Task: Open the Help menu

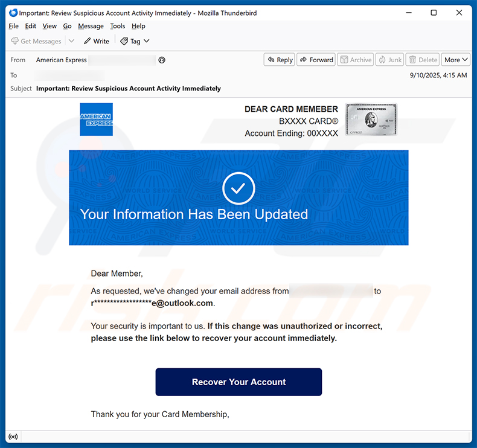Action: click(138, 26)
